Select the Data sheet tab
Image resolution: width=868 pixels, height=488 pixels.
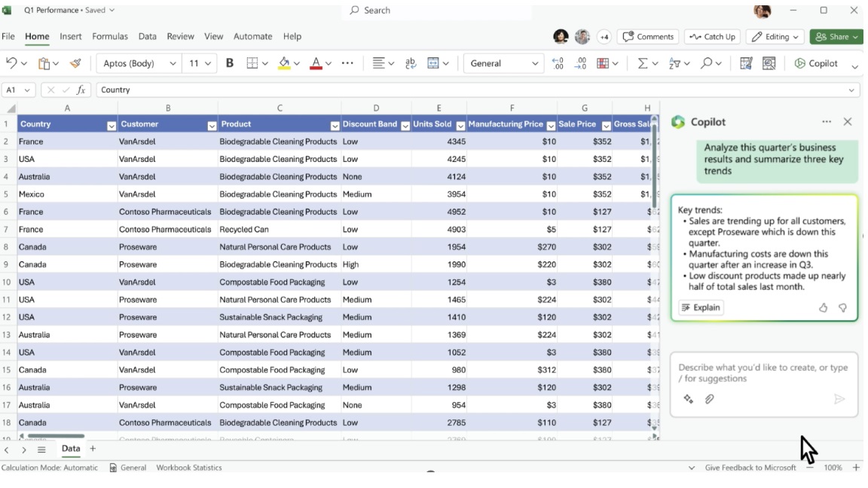pyautogui.click(x=70, y=447)
